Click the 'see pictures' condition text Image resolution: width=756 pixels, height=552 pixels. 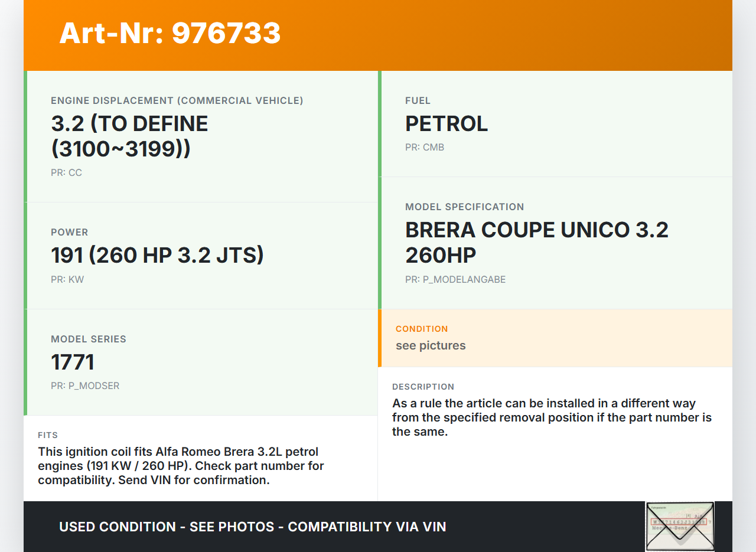[x=431, y=345]
